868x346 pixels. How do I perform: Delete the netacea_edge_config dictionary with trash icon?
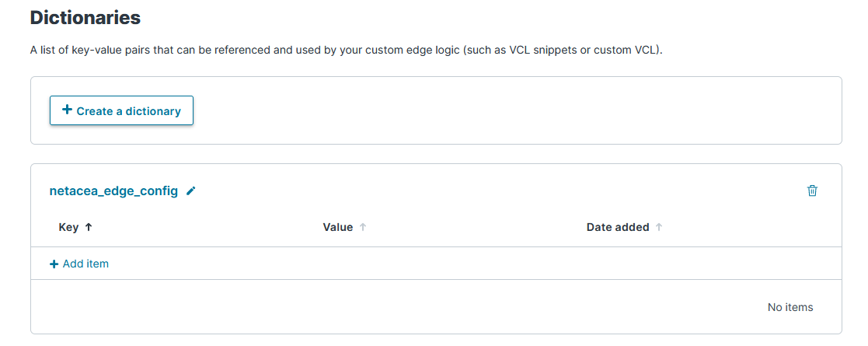tap(812, 190)
